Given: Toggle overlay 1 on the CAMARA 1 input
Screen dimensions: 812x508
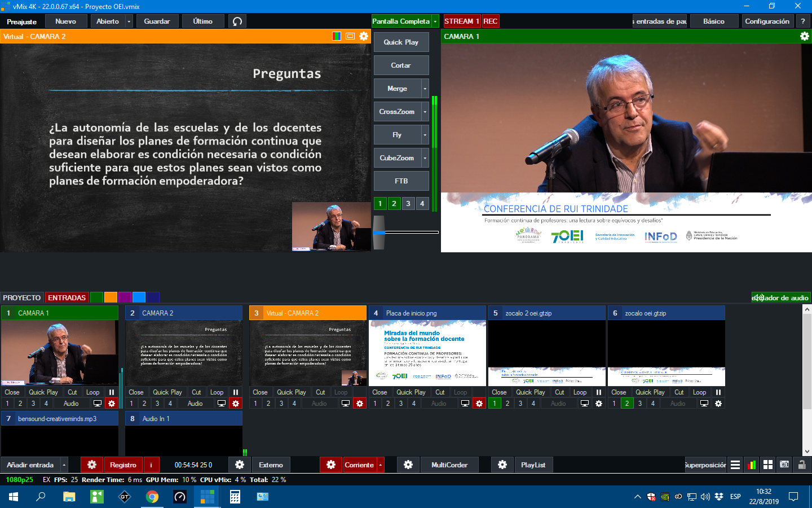Looking at the screenshot, I should [7, 404].
